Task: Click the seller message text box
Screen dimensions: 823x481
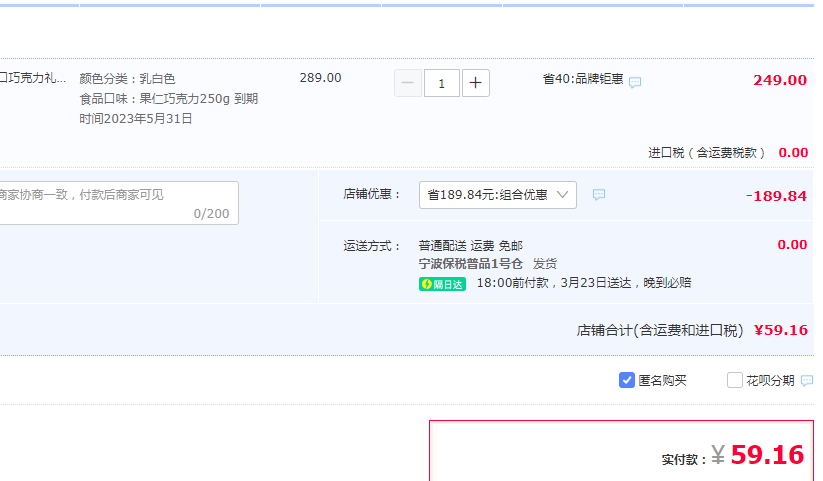Action: (118, 203)
